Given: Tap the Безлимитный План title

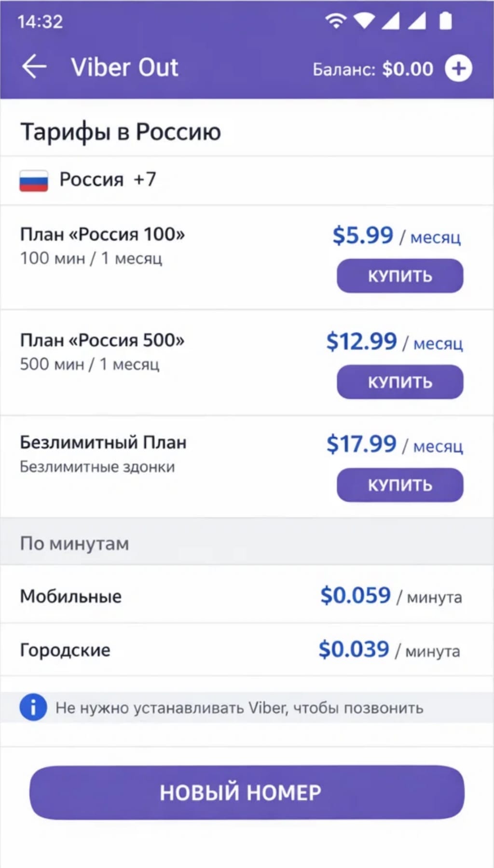Looking at the screenshot, I should (x=103, y=442).
